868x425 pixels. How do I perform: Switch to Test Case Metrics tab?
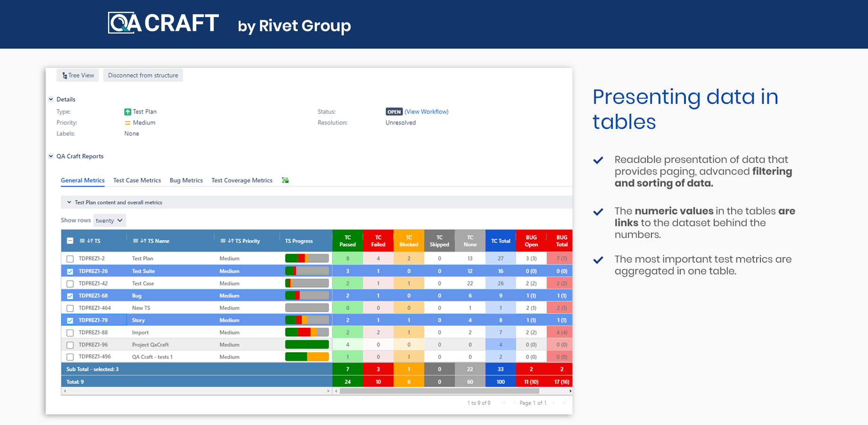[x=137, y=180]
